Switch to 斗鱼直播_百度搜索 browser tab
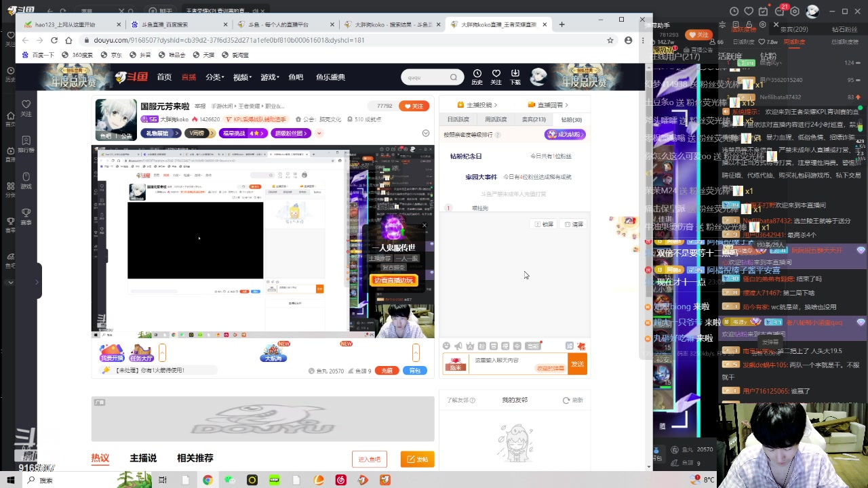Viewport: 868px width, 488px height. [x=179, y=24]
